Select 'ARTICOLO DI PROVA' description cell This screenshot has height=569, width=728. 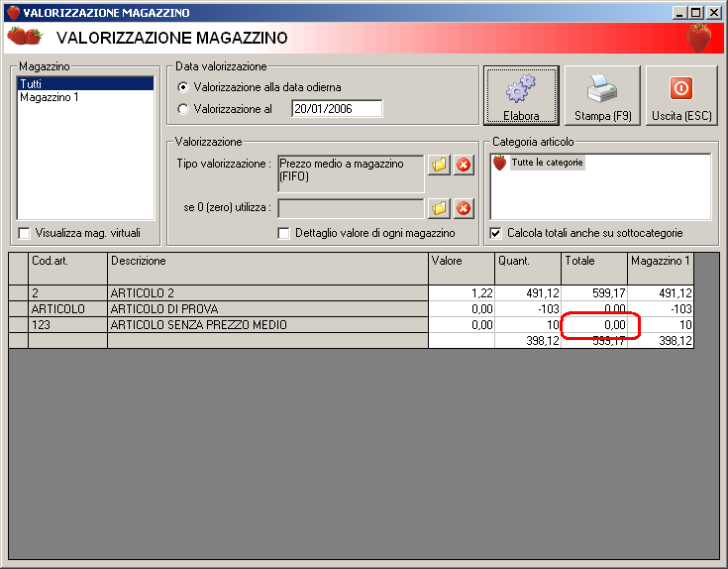267,309
